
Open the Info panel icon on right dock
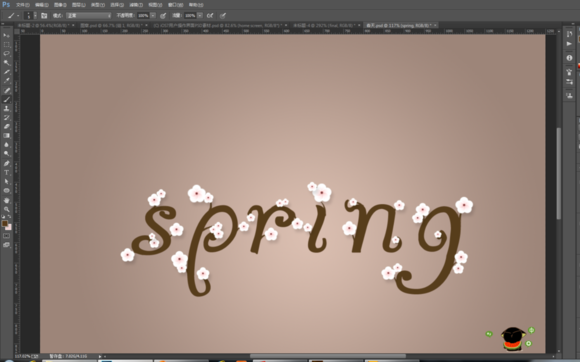(x=569, y=58)
